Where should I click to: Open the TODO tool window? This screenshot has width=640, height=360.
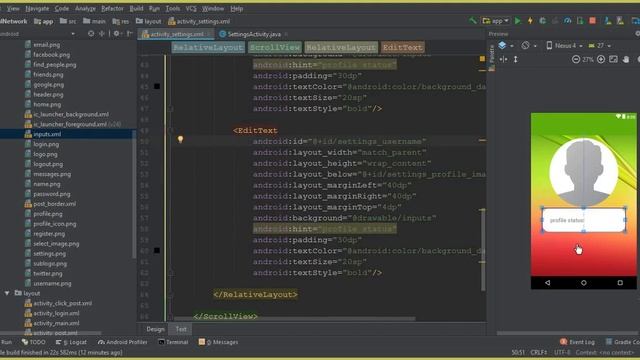[x=34, y=342]
